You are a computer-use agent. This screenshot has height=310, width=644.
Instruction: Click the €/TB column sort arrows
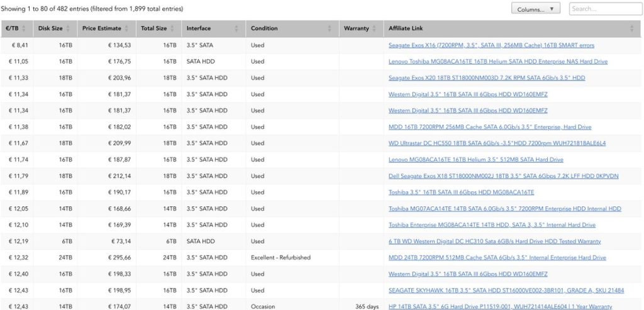(24, 29)
